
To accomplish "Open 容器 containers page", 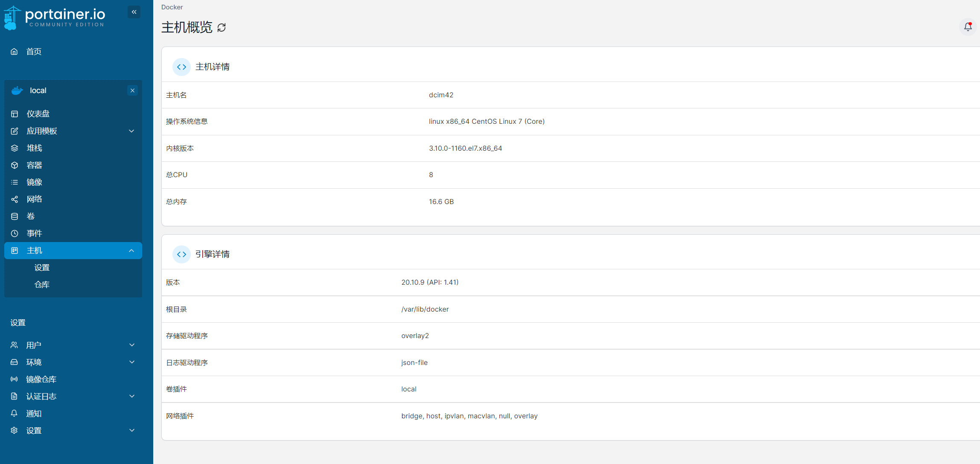I will pyautogui.click(x=34, y=165).
